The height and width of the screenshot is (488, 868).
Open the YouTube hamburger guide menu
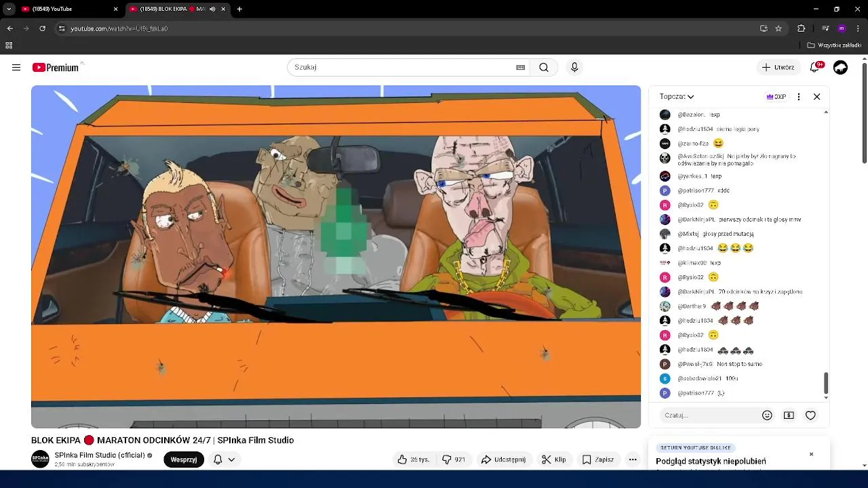point(16,67)
